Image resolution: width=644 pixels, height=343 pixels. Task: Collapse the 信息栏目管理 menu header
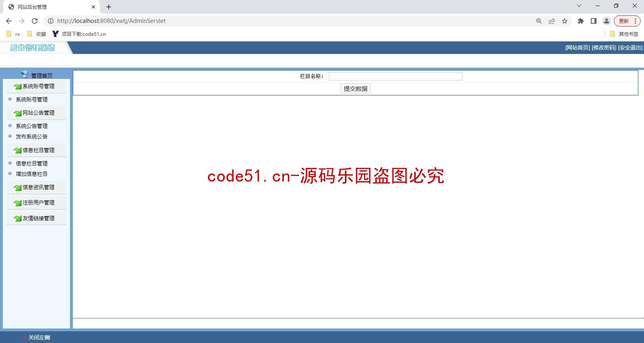pos(39,150)
